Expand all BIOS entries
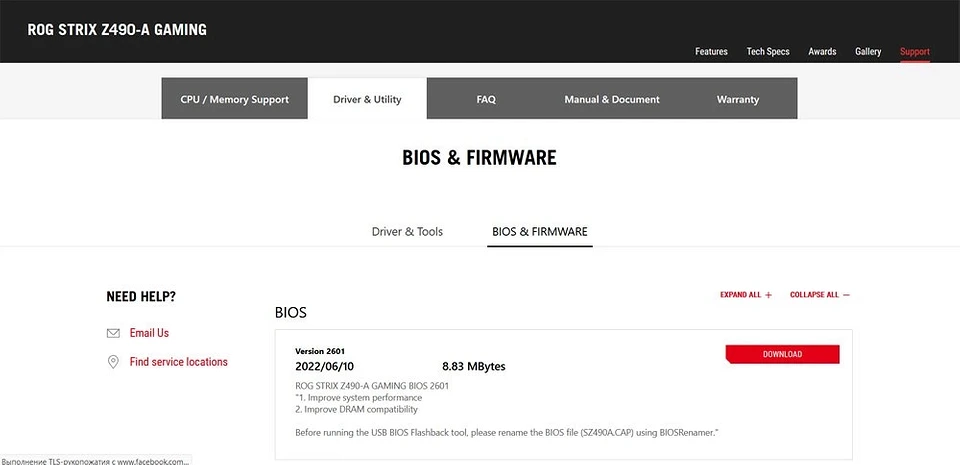960x465 pixels. (745, 295)
